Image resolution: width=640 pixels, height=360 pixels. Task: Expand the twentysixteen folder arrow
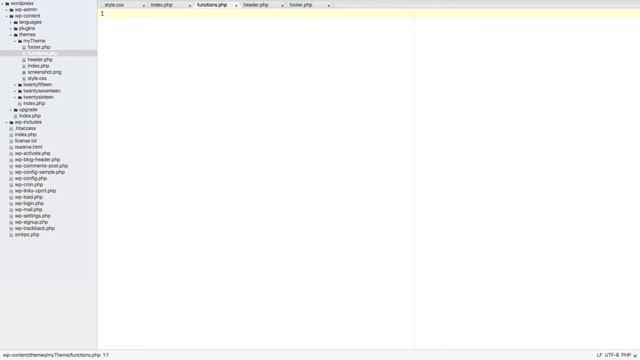pos(15,98)
